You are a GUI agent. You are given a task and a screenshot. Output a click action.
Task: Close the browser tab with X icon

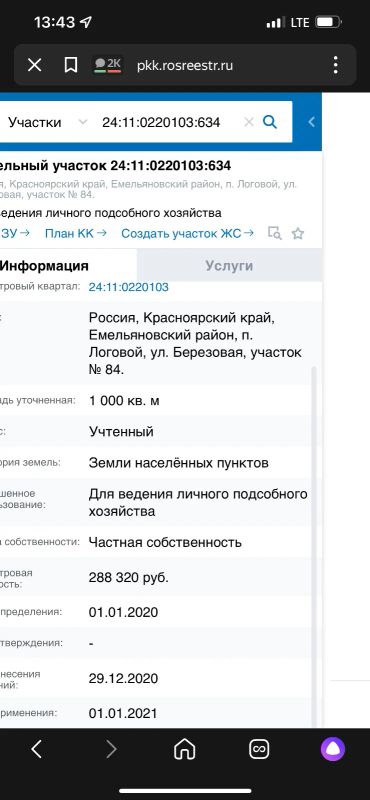pos(34,65)
